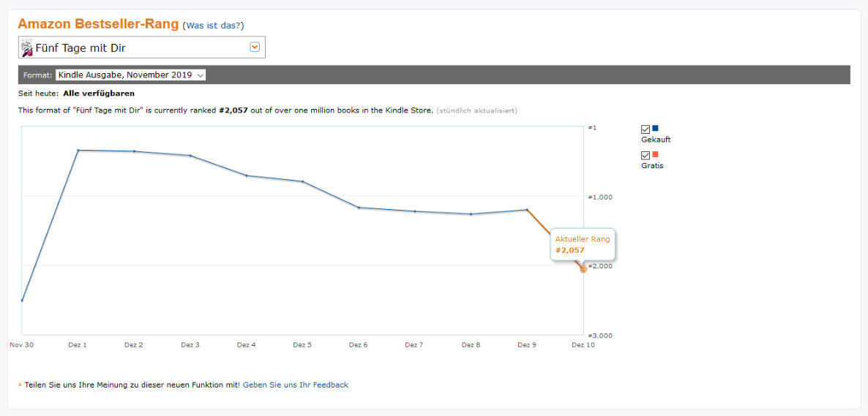
Task: Click the Dez 4 data point
Action: (247, 175)
